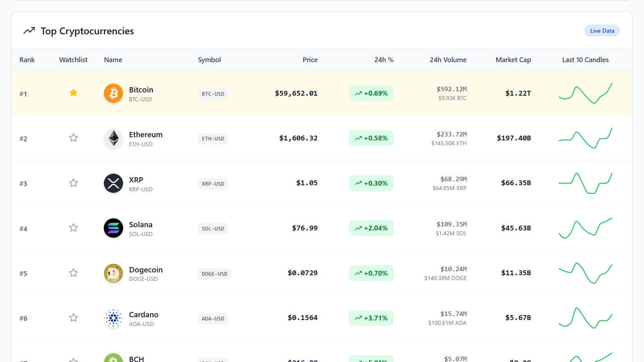This screenshot has width=644, height=362.
Task: Sort by the 24h % column header
Action: coord(384,60)
